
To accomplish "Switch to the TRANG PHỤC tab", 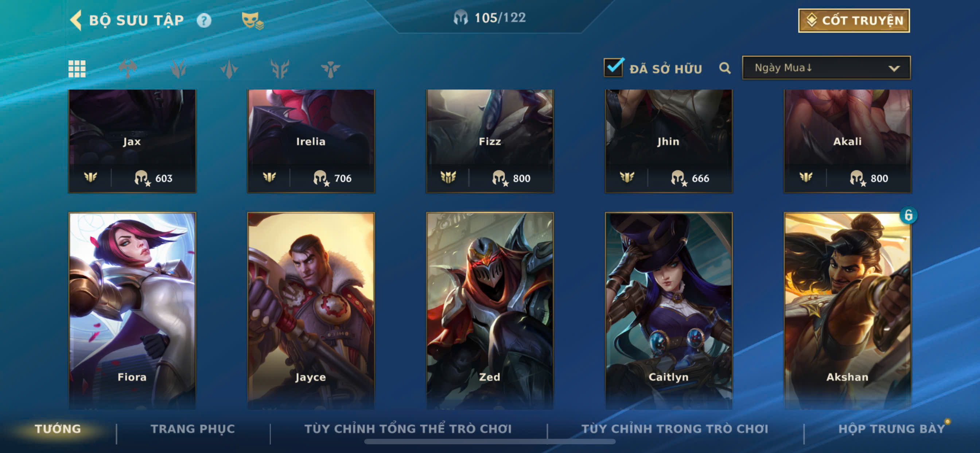I will point(193,429).
